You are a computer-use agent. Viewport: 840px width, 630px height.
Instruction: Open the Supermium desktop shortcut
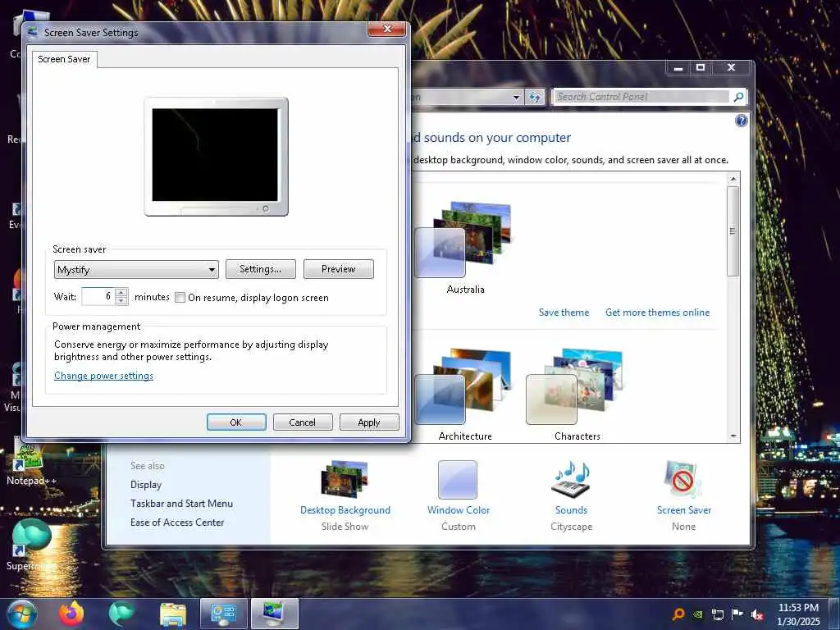pyautogui.click(x=31, y=546)
